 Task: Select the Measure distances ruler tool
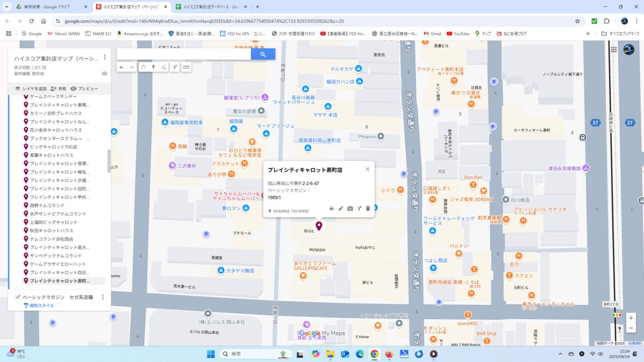coord(186,68)
